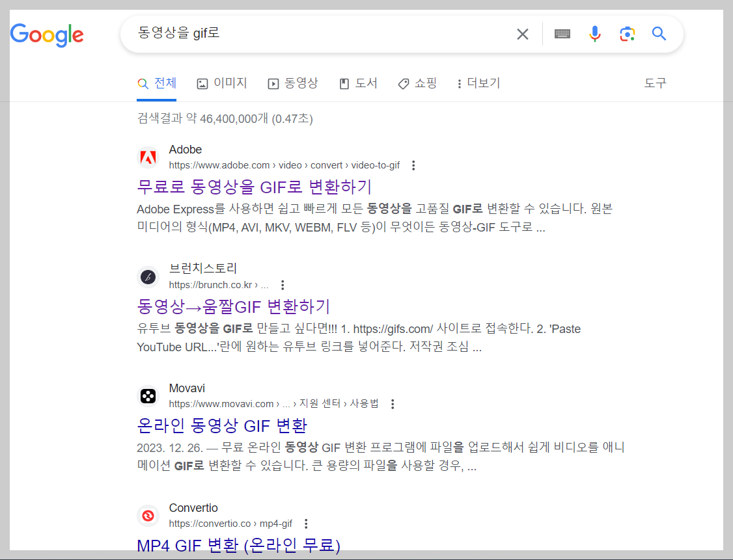733x560 pixels.
Task: Click the 브런치스토리 favicon
Action: coord(148,277)
